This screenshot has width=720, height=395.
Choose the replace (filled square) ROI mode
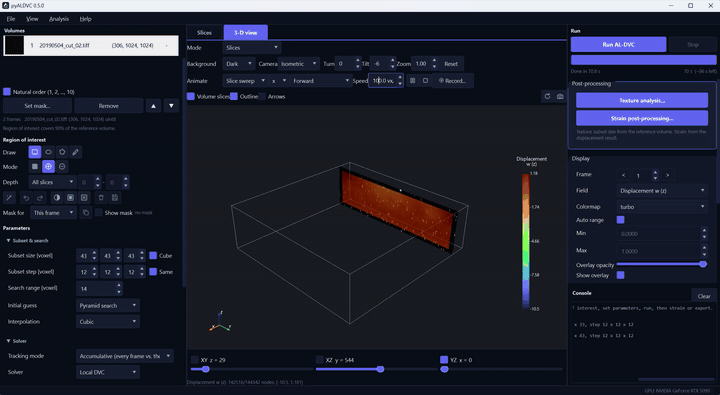pos(34,167)
